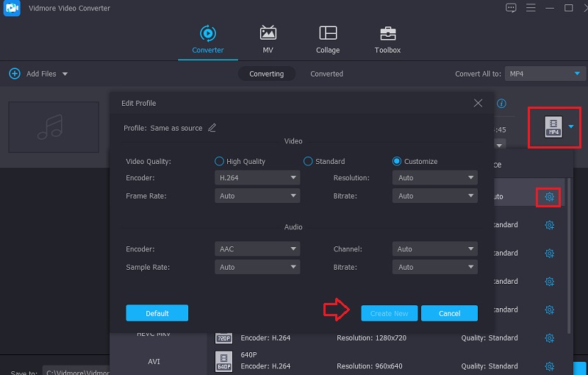Open the feedback chat icon in title bar
The height and width of the screenshot is (375, 588).
(x=512, y=8)
